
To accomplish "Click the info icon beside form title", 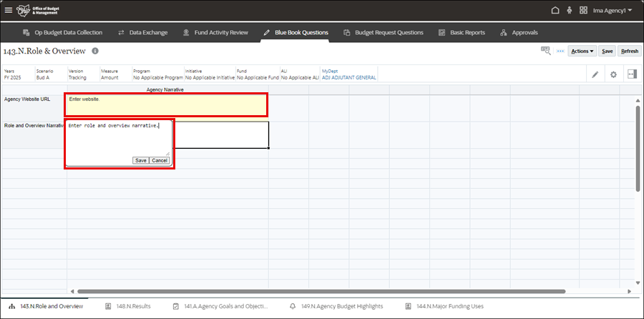I will click(x=95, y=51).
